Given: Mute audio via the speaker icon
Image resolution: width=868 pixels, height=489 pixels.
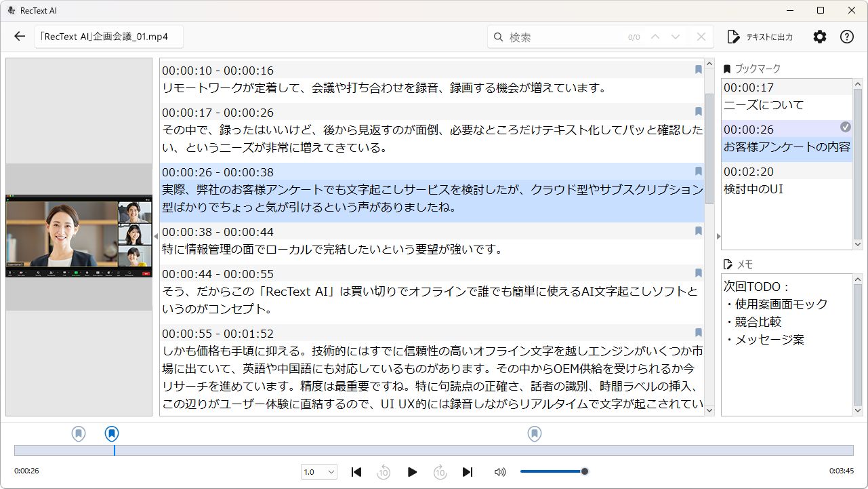Looking at the screenshot, I should [x=500, y=471].
